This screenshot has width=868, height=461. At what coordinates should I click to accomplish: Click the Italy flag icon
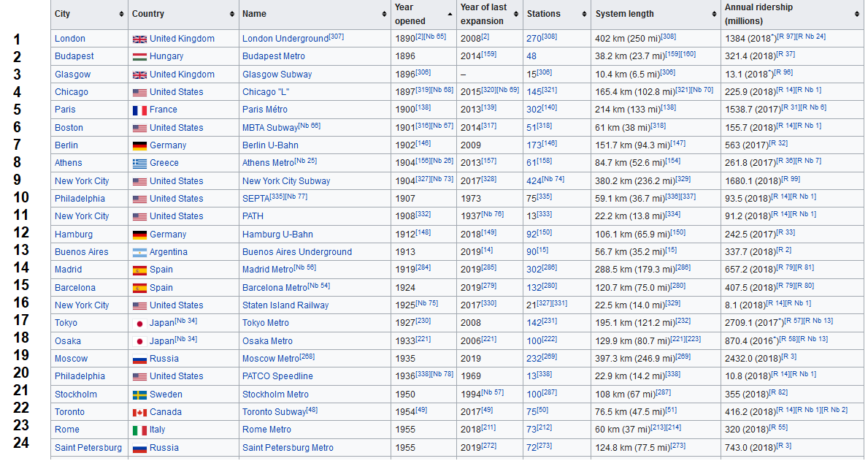(139, 430)
